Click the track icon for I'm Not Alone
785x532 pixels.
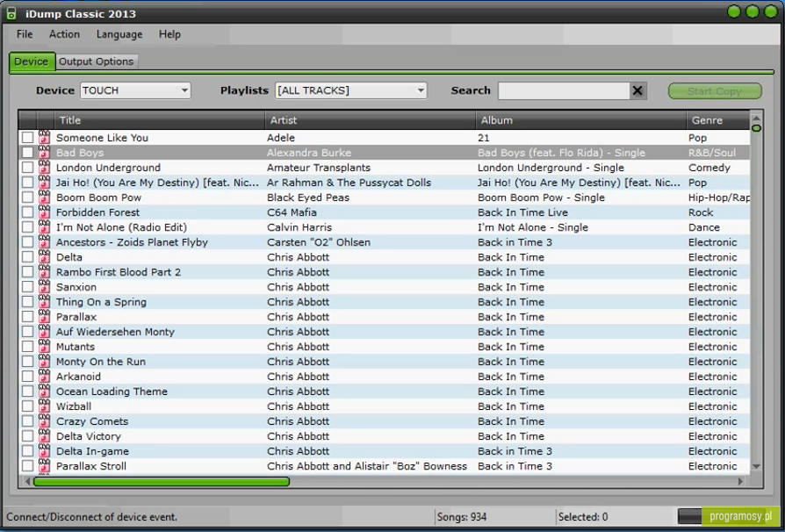point(45,227)
